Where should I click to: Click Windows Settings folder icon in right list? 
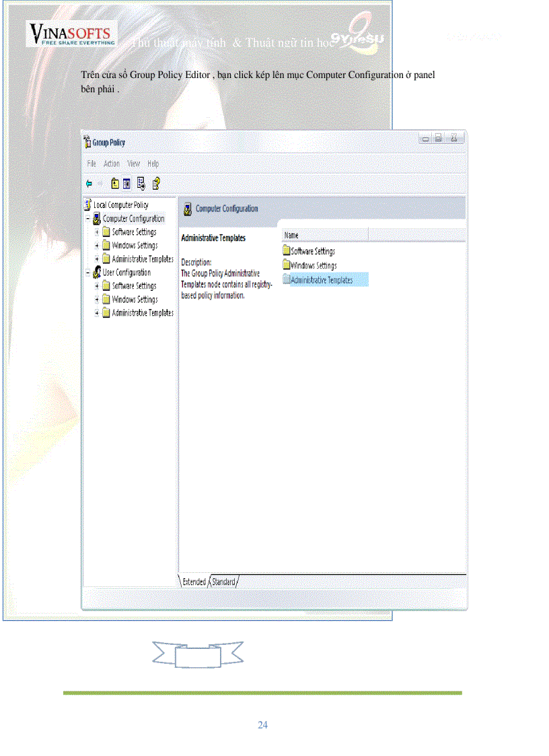point(286,265)
